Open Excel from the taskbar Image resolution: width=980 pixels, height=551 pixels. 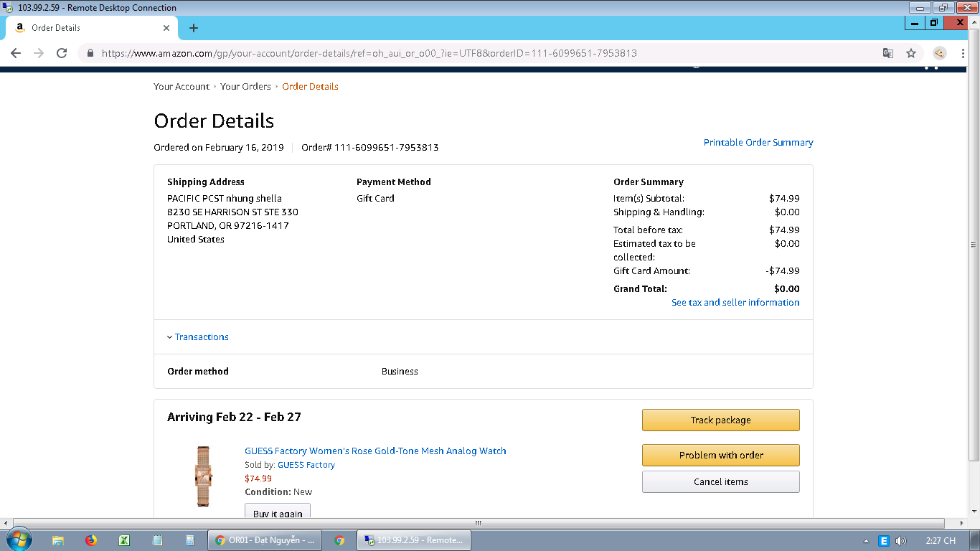[123, 540]
